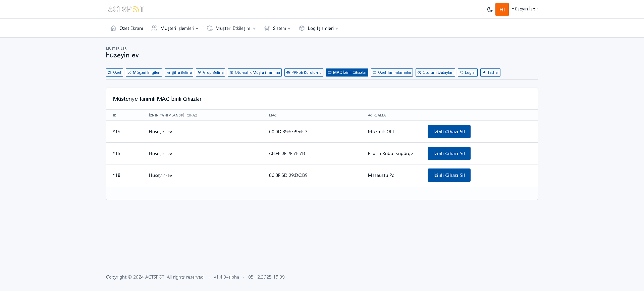This screenshot has width=644, height=291.
Task: Click the heart icon beside Müşteri Etkileşimi
Action: coord(210,28)
